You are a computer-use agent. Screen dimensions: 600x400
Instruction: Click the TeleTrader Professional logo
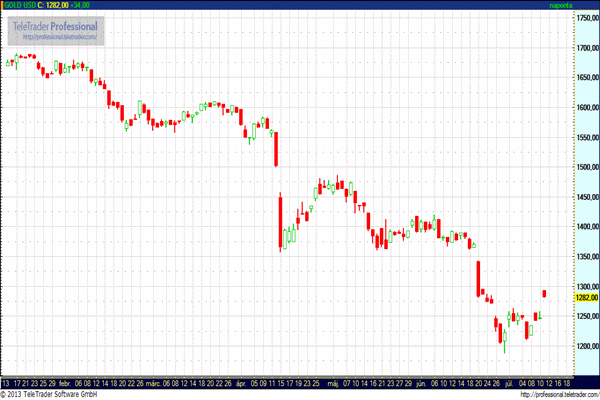(55, 25)
